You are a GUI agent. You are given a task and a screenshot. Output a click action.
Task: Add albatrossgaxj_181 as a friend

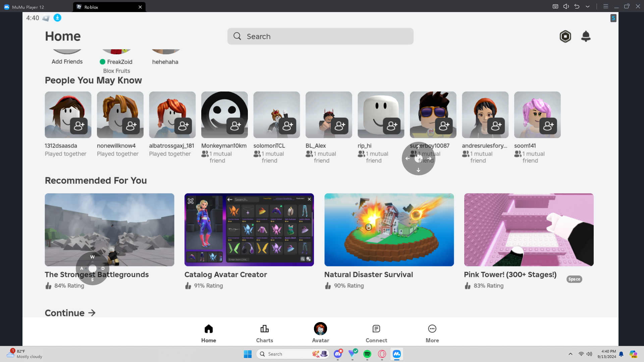click(x=183, y=126)
